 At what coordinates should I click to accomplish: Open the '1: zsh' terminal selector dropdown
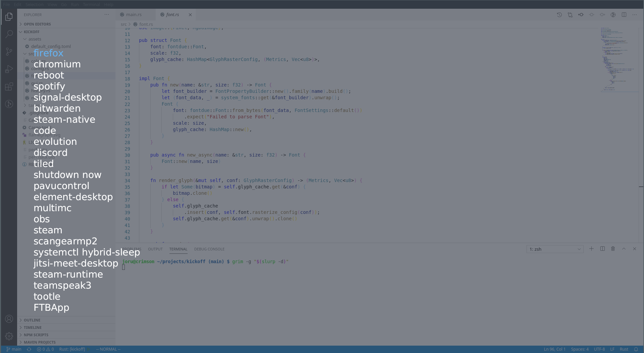click(555, 249)
